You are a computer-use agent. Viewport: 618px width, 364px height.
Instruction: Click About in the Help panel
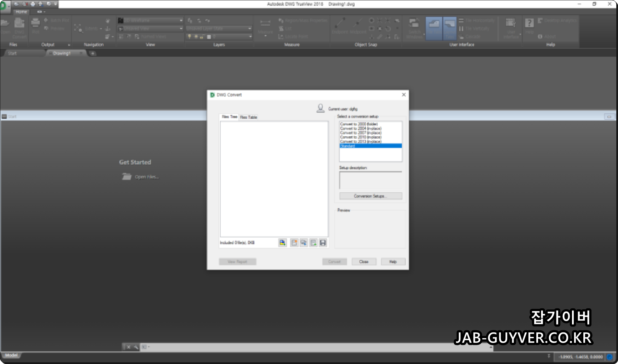tap(547, 36)
